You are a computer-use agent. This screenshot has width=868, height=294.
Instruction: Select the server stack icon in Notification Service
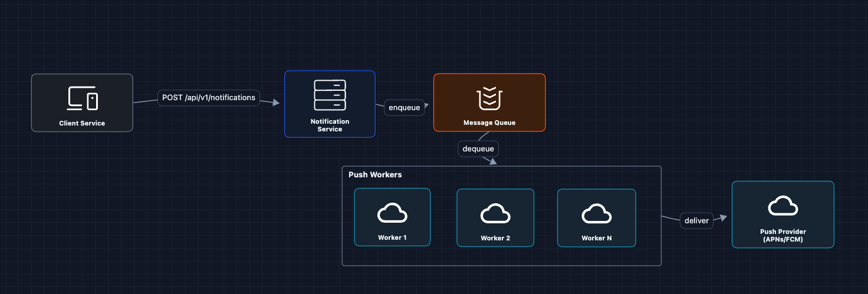click(330, 95)
